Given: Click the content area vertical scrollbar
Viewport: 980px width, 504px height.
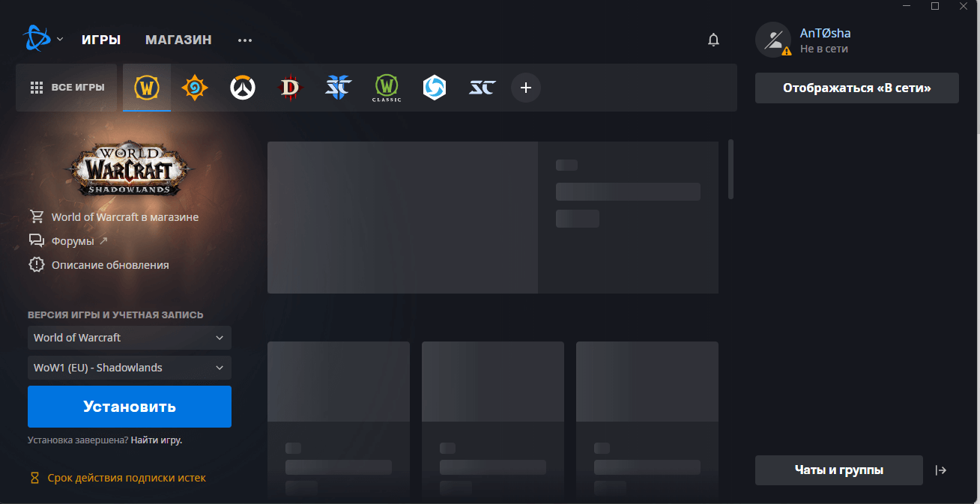Looking at the screenshot, I should pos(731,168).
